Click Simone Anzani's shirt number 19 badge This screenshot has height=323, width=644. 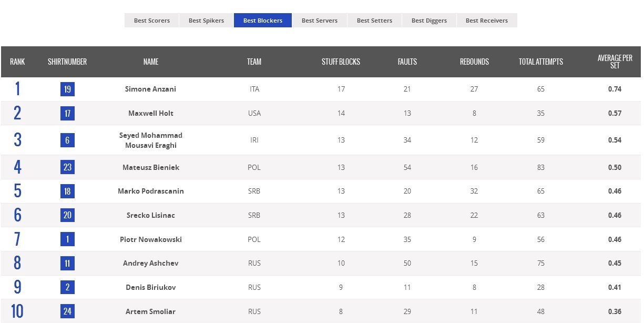coord(67,89)
